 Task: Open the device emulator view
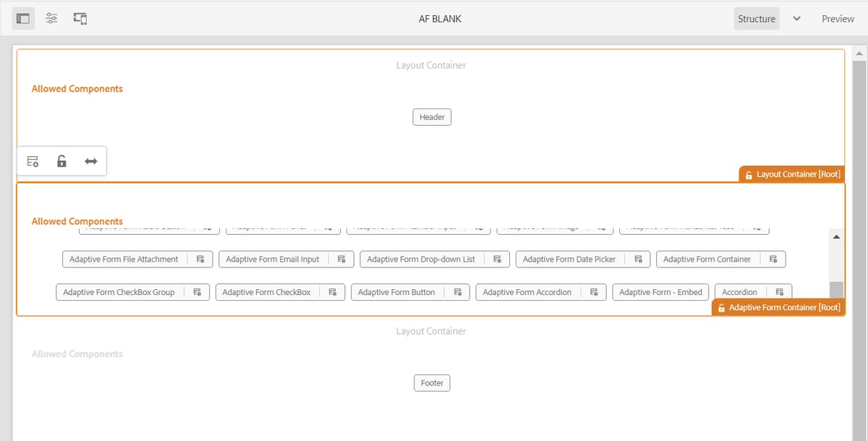(x=80, y=17)
